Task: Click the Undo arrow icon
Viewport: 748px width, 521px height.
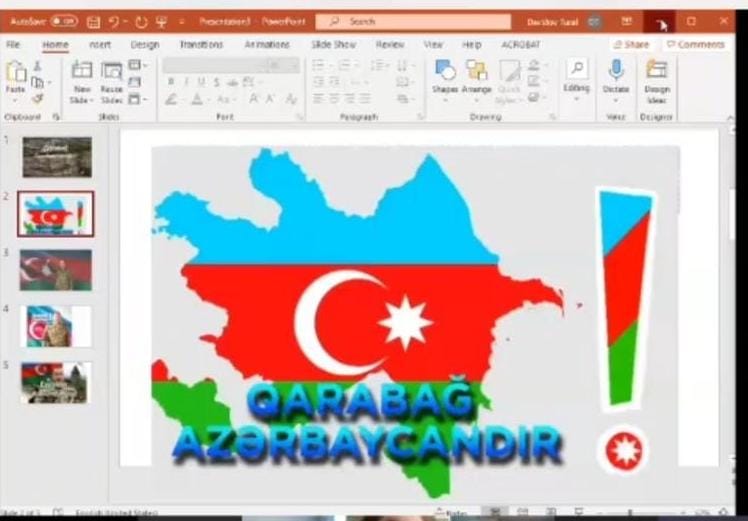Action: pyautogui.click(x=114, y=22)
